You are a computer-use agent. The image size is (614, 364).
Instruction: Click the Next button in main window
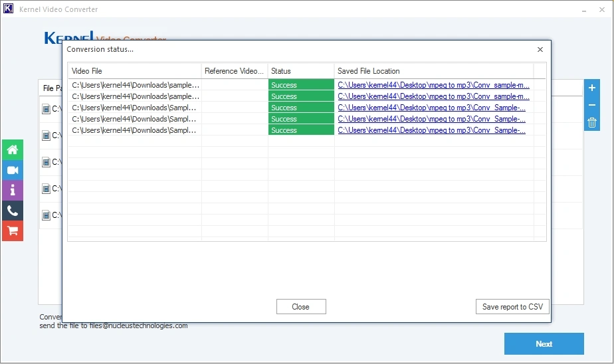point(544,343)
